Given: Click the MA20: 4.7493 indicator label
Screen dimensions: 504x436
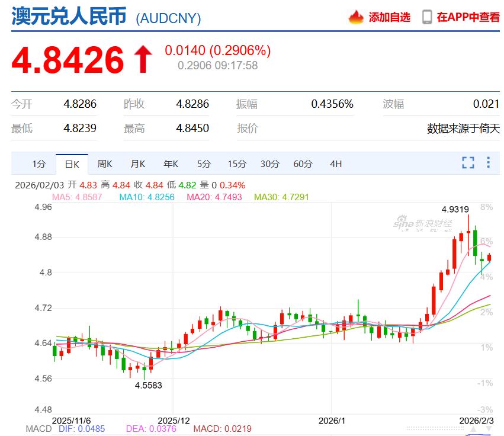Looking at the screenshot, I should click(214, 197).
